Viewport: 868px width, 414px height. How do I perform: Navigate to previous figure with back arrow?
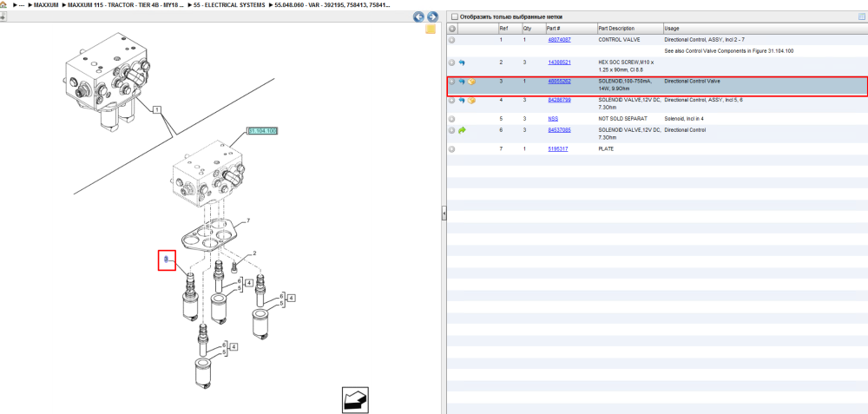click(x=419, y=16)
